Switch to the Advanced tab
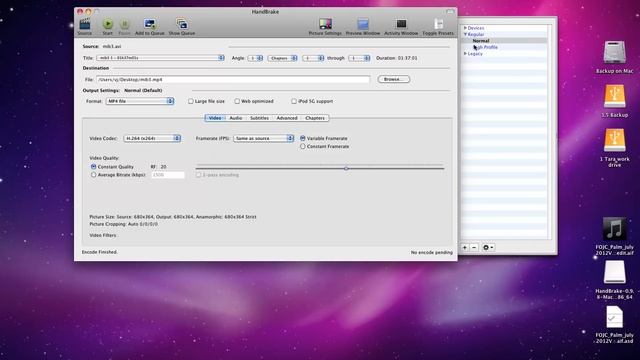This screenshot has width=640, height=360. 287,118
